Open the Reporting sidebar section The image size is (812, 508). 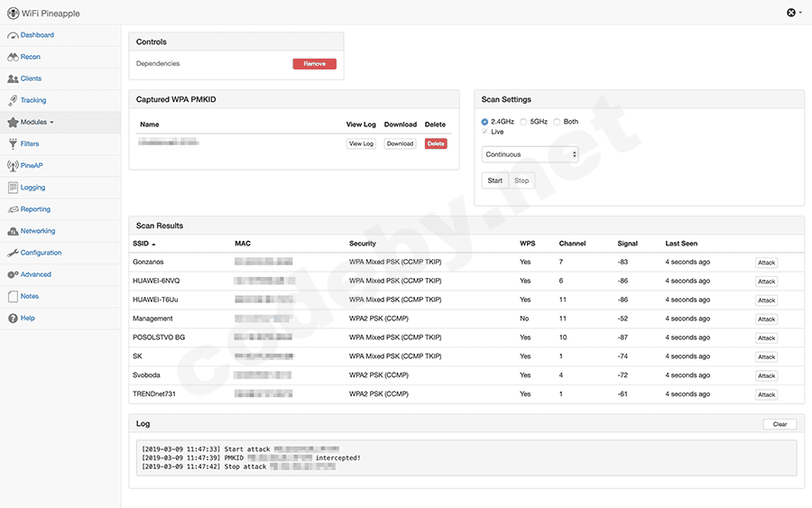pos(35,209)
